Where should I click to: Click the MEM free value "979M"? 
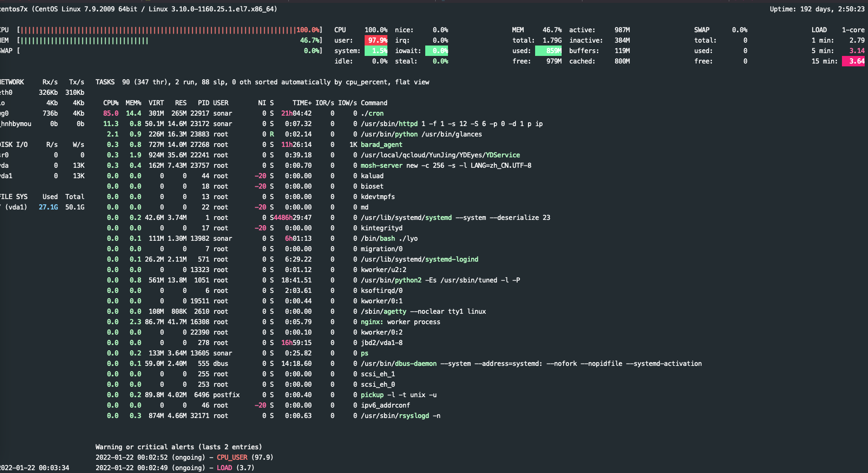(554, 61)
